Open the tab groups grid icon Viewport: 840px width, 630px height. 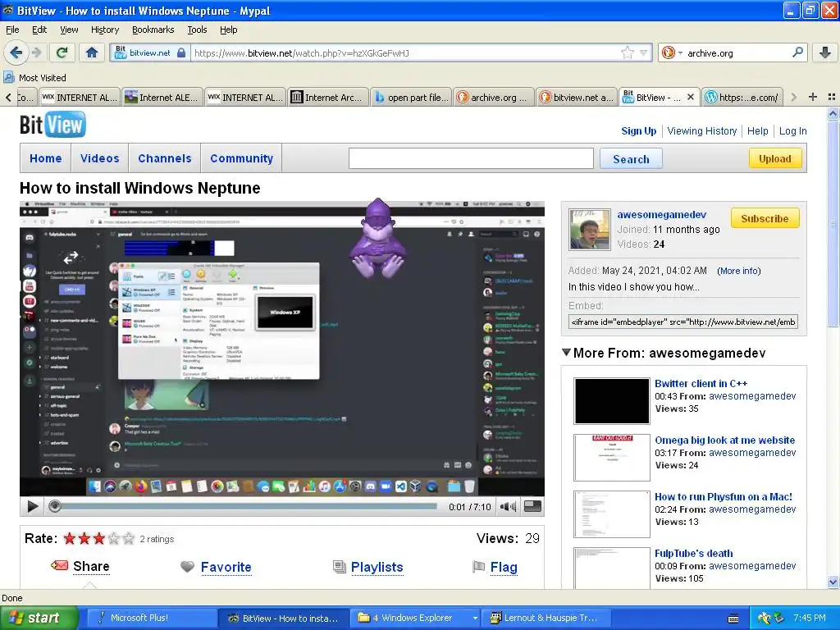(x=832, y=97)
